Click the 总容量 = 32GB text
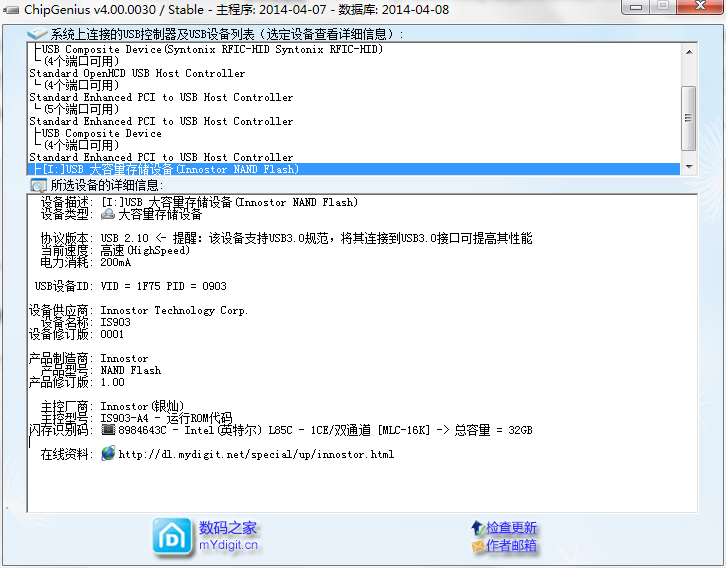Screen dimensions: 726x568 [x=493, y=430]
